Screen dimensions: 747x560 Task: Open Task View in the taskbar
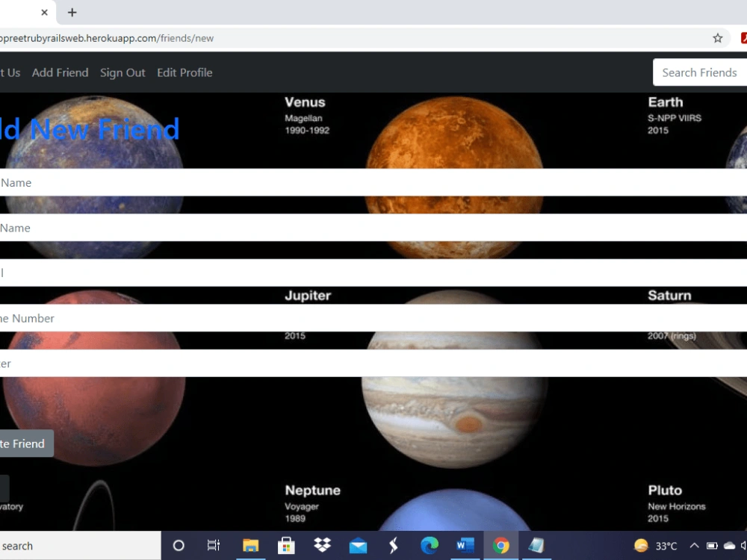[x=214, y=545]
